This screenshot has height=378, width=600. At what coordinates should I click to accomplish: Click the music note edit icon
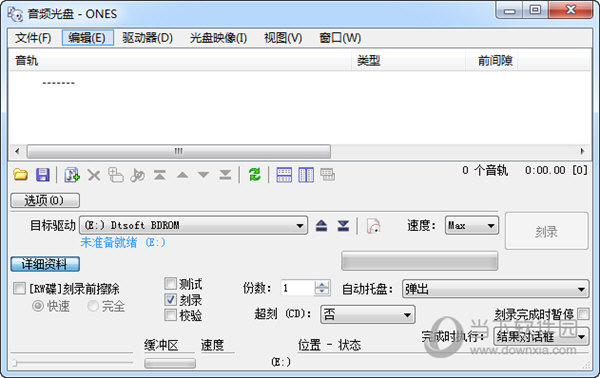point(137,175)
